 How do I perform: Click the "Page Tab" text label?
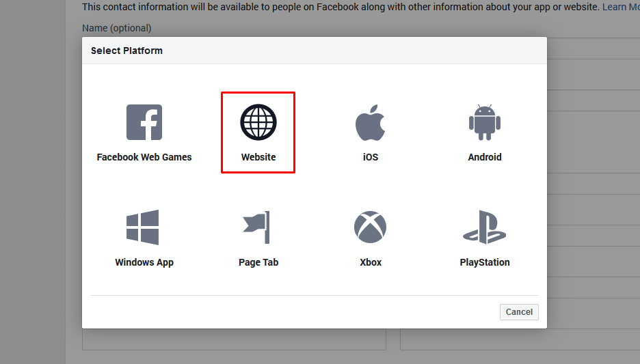(x=258, y=262)
